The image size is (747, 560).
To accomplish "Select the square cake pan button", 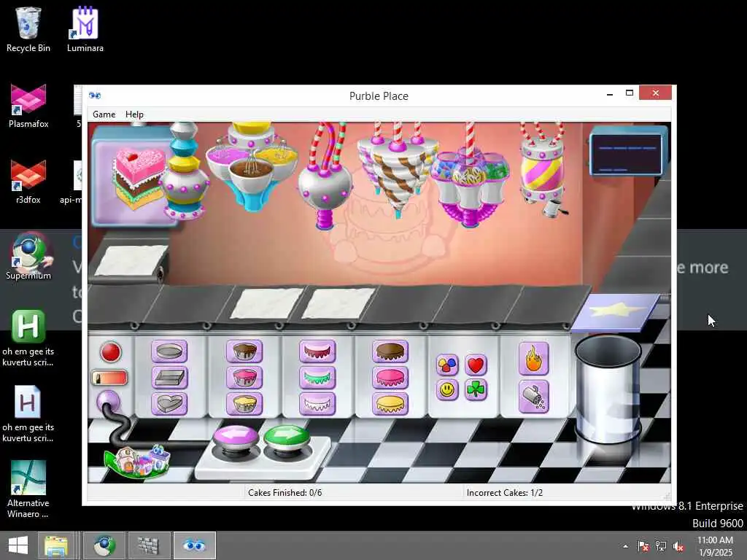I will 169,378.
